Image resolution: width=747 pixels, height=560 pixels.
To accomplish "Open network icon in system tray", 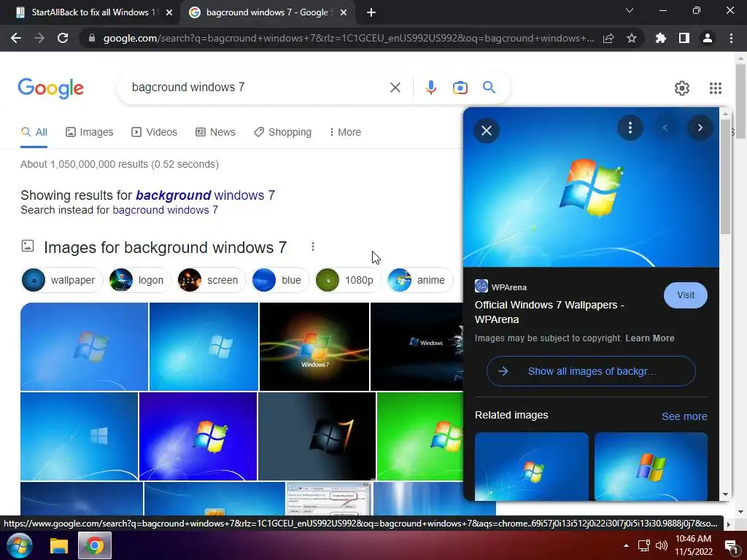I will coord(644,545).
